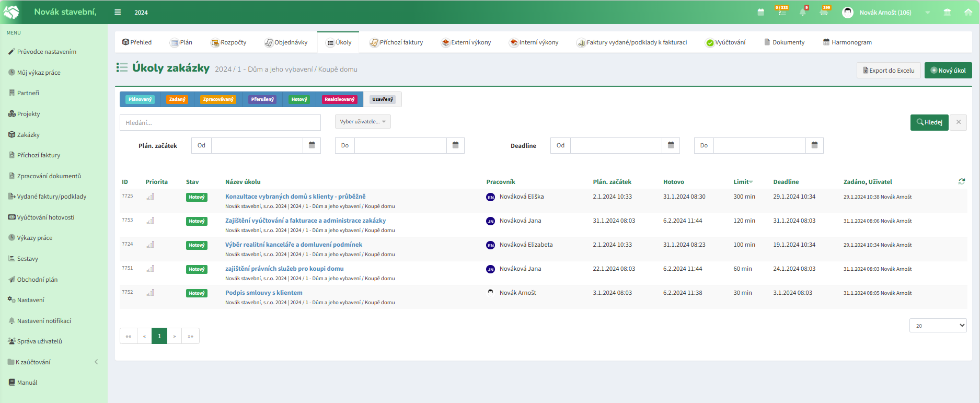980x403 pixels.
Task: Open task Podpis smlouvy s klientem
Action: [264, 293]
